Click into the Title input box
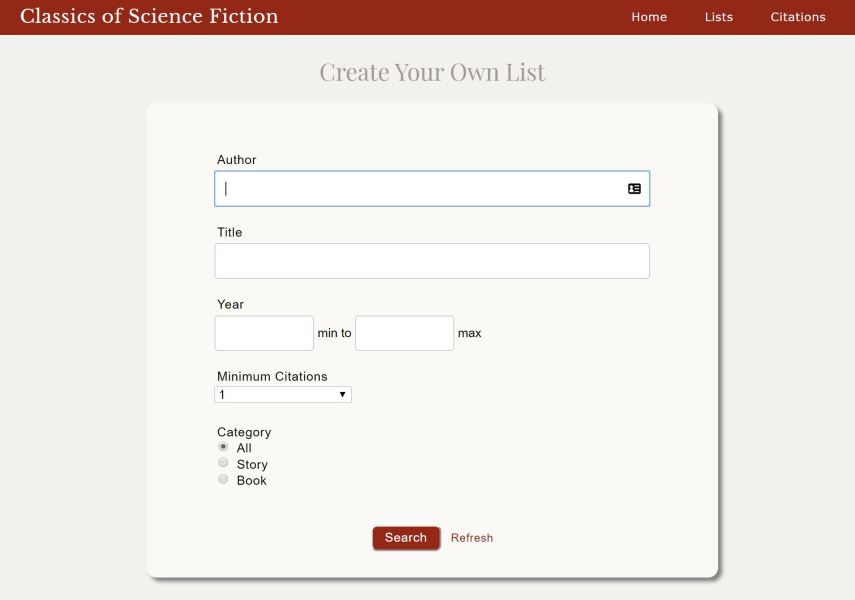 pos(432,261)
